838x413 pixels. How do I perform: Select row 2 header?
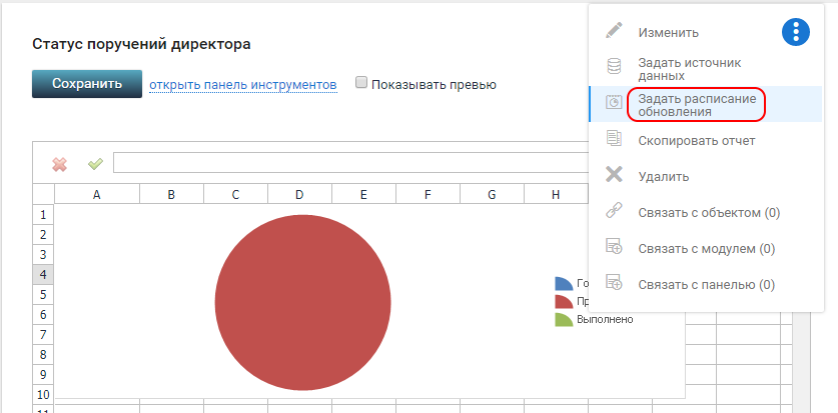[x=43, y=235]
